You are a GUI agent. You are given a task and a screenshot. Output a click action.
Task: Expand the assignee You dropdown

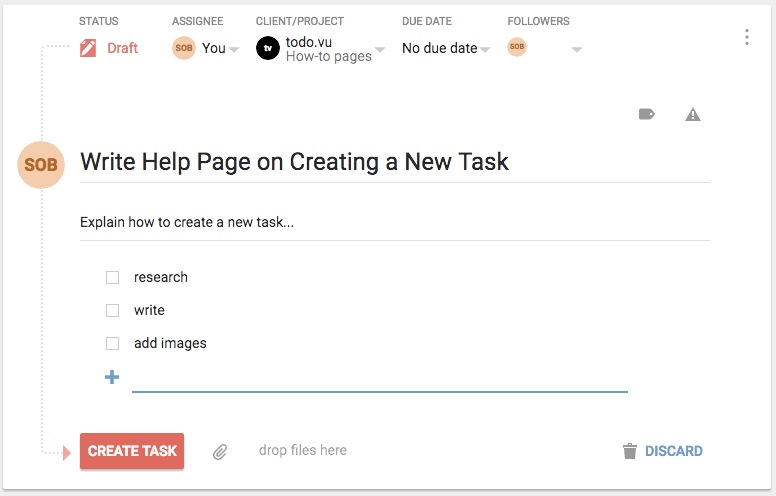click(234, 49)
